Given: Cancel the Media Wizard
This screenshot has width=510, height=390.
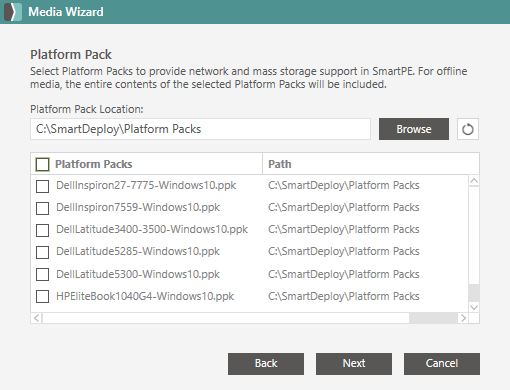Looking at the screenshot, I should pyautogui.click(x=442, y=364).
